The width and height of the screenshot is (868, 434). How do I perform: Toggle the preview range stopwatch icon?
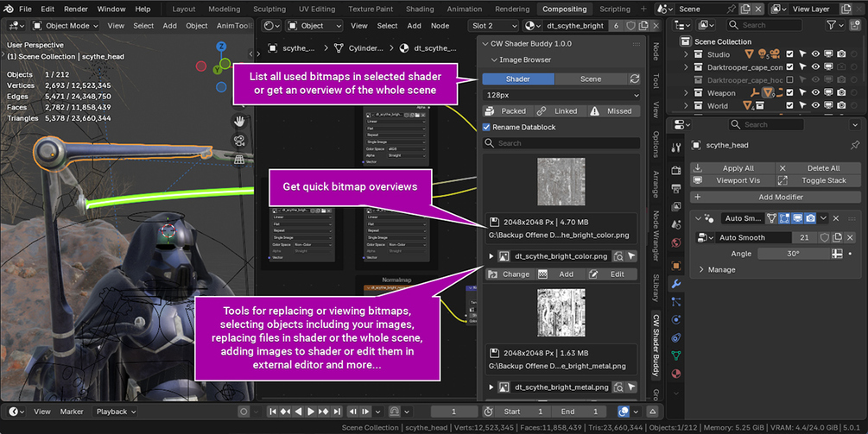pyautogui.click(x=488, y=412)
